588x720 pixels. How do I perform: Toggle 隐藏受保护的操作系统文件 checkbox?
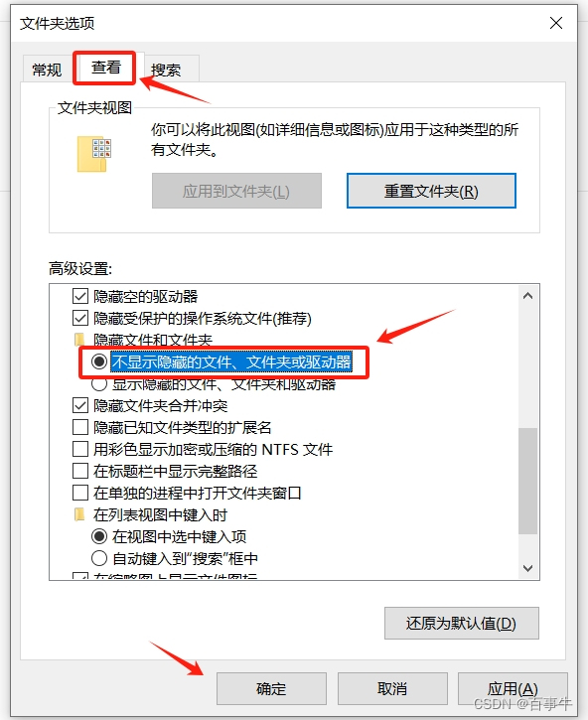(80, 318)
